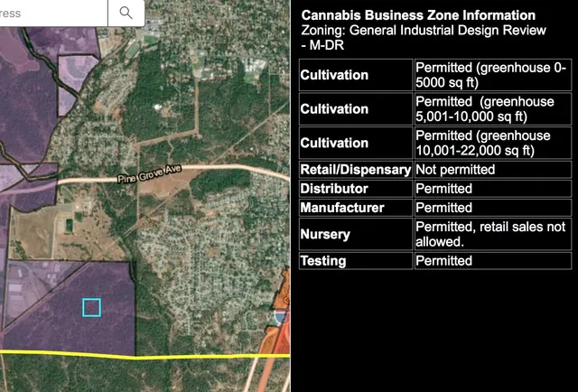The image size is (578, 392).
Task: Select the greenhouse 0-5000 sq ft cell
Action: [x=490, y=75]
